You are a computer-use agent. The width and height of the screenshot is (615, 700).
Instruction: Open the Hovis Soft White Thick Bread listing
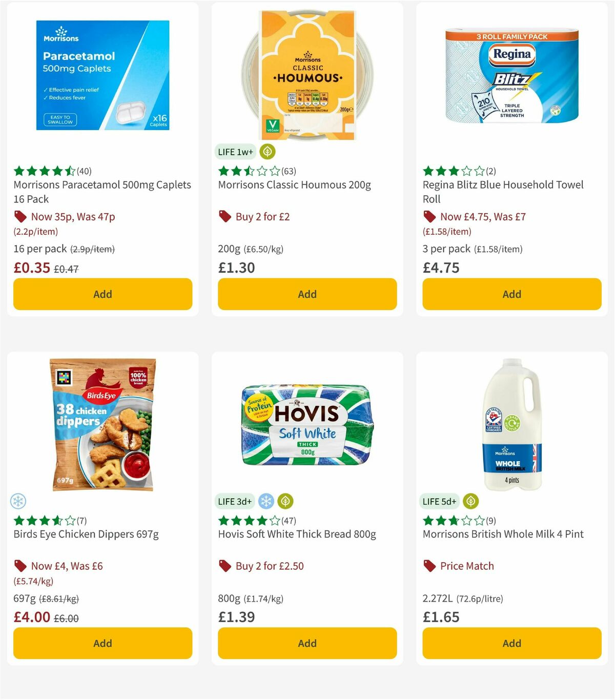[296, 534]
